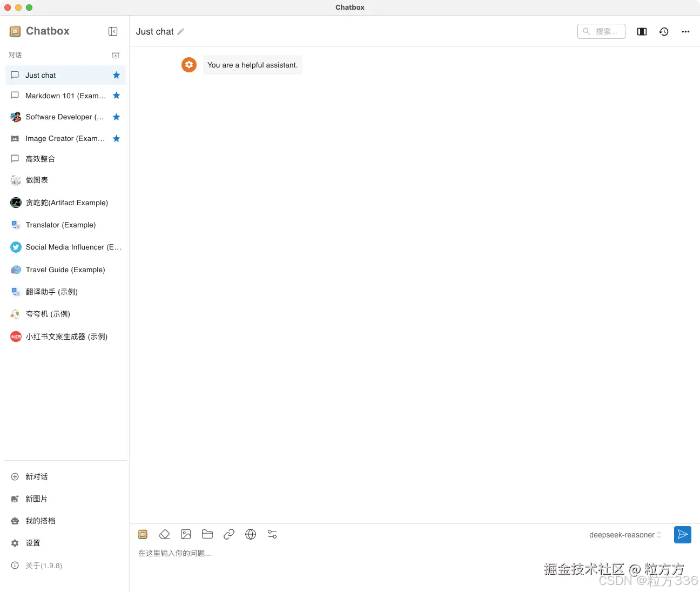Open the image attachment icon in input bar
The height and width of the screenshot is (592, 700).
click(186, 534)
